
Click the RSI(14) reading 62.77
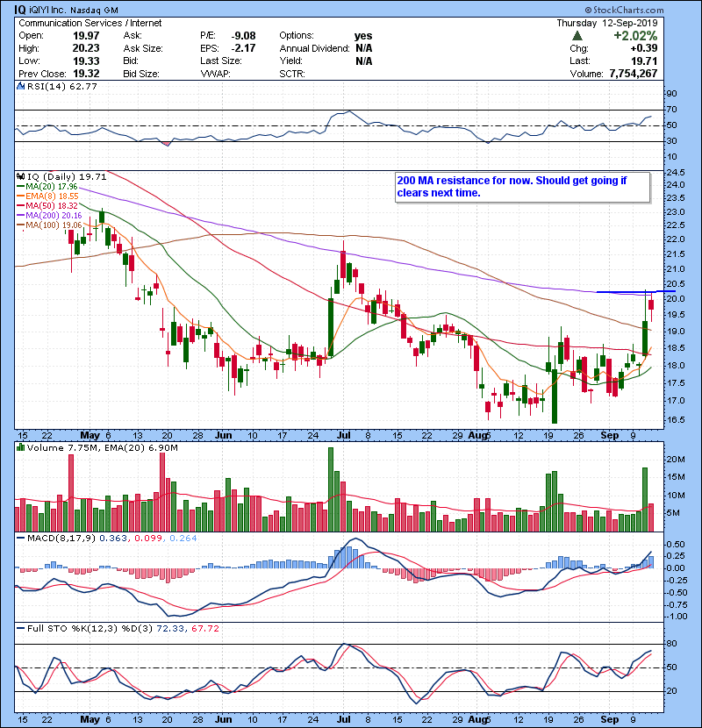coord(82,86)
